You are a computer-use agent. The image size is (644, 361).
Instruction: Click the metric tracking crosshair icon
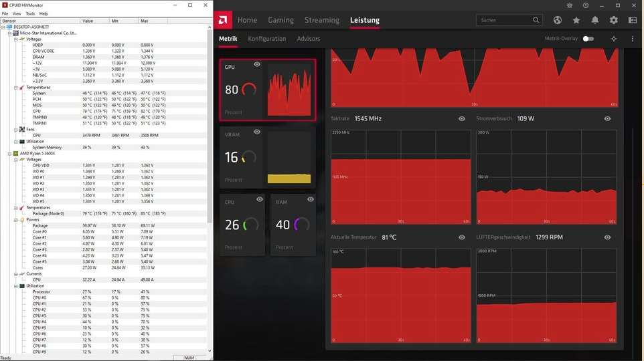coord(614,39)
